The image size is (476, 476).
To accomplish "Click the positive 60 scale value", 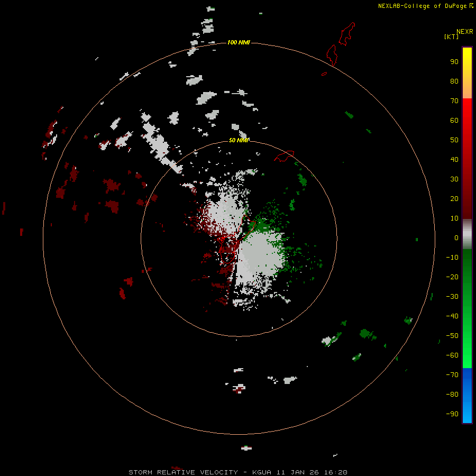I will [454, 120].
